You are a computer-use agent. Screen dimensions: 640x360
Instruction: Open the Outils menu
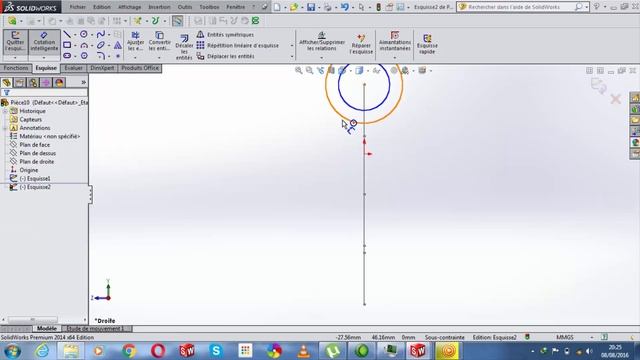pos(185,7)
